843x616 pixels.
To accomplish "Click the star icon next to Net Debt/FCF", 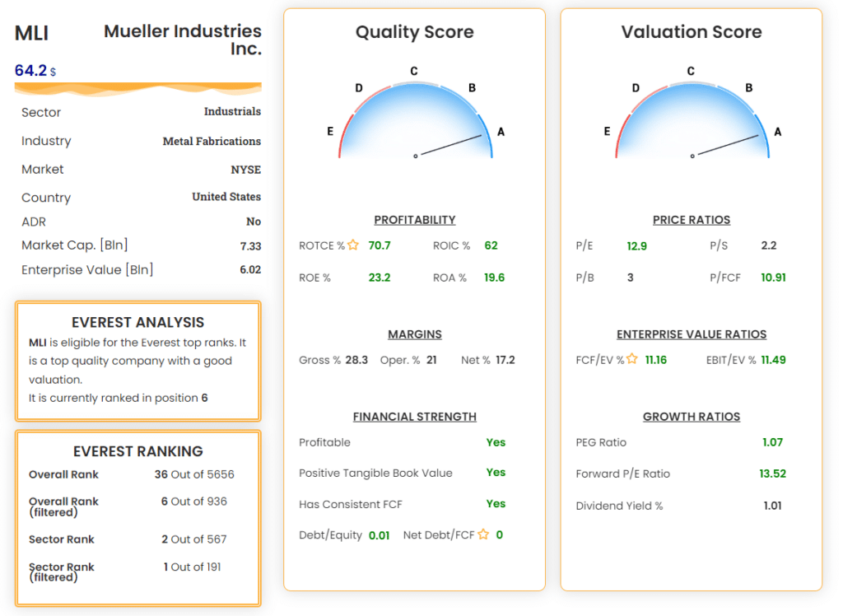I will [x=483, y=534].
